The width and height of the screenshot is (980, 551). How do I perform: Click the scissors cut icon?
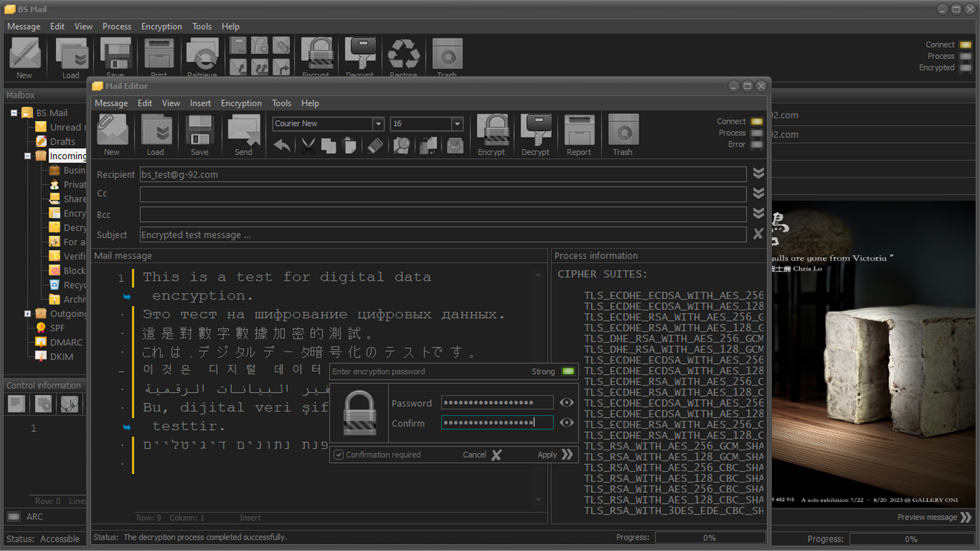(308, 146)
